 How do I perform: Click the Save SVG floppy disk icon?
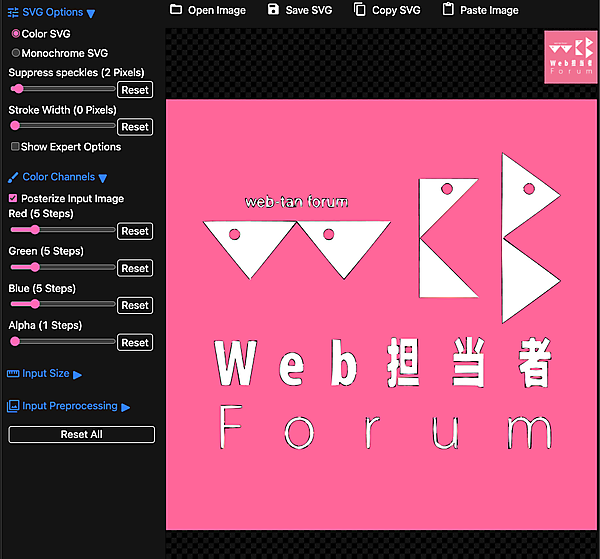(274, 10)
